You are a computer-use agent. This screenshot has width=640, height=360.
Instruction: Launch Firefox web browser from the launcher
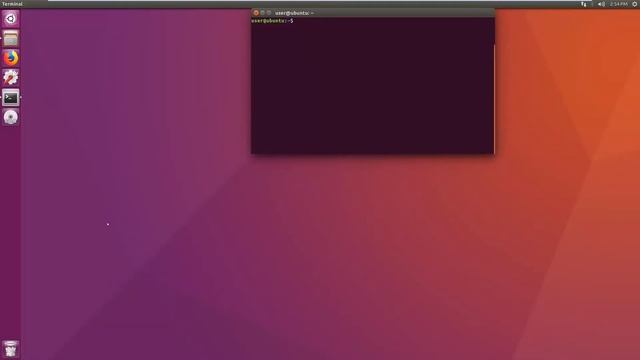pyautogui.click(x=11, y=58)
